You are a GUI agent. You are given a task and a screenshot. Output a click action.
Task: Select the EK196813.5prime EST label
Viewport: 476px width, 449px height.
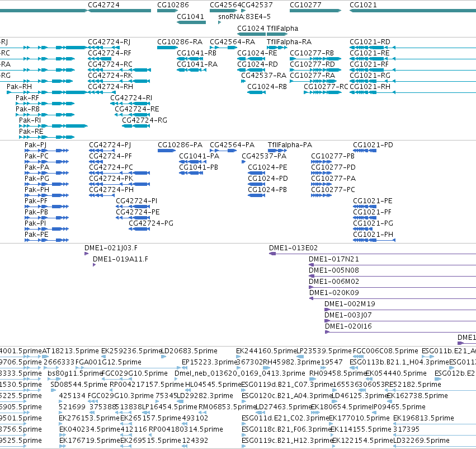pos(423,418)
